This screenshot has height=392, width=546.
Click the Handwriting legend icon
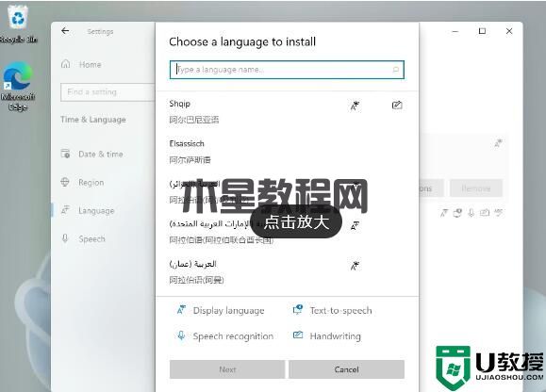tap(298, 335)
